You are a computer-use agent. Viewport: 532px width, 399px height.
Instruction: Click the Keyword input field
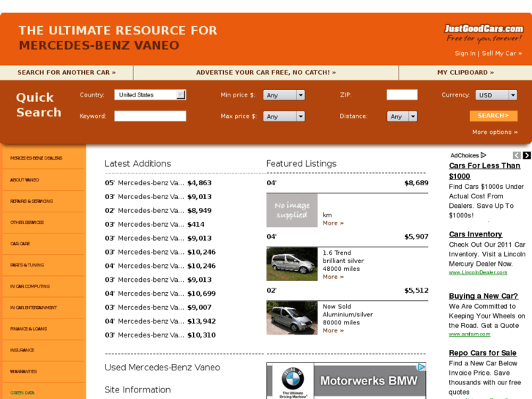point(150,116)
